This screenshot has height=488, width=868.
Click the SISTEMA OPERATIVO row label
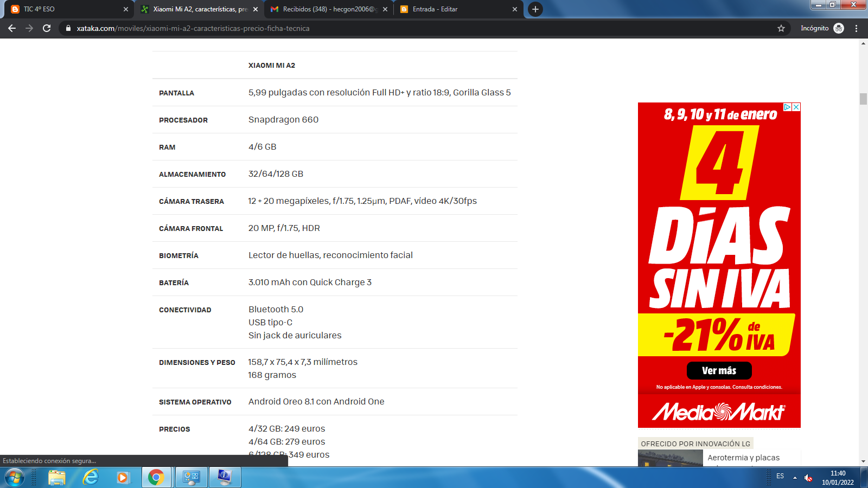[x=195, y=402]
